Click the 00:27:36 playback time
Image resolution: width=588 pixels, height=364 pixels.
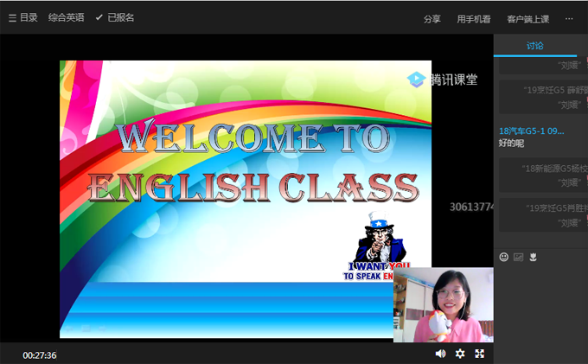(40, 355)
